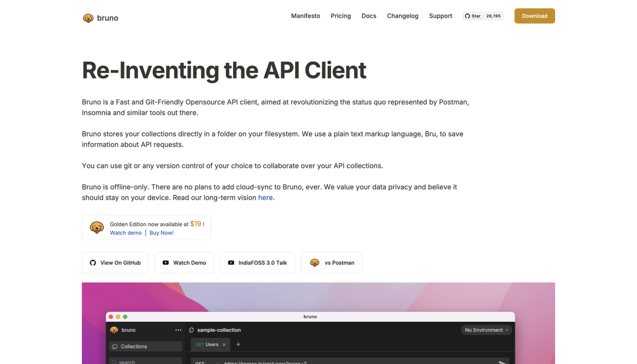Screen dimensions: 637x364
Task: Open the Watch Demo button
Action: [184, 263]
